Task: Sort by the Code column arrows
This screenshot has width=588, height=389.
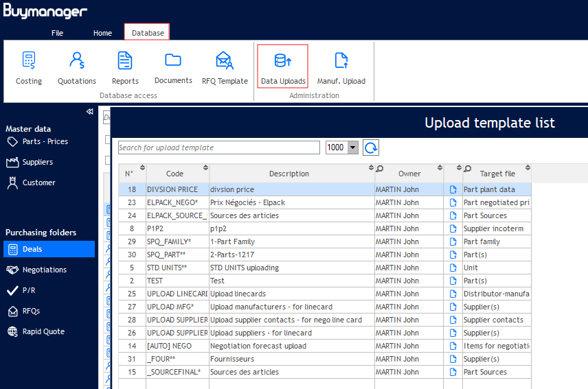Action: click(x=204, y=168)
